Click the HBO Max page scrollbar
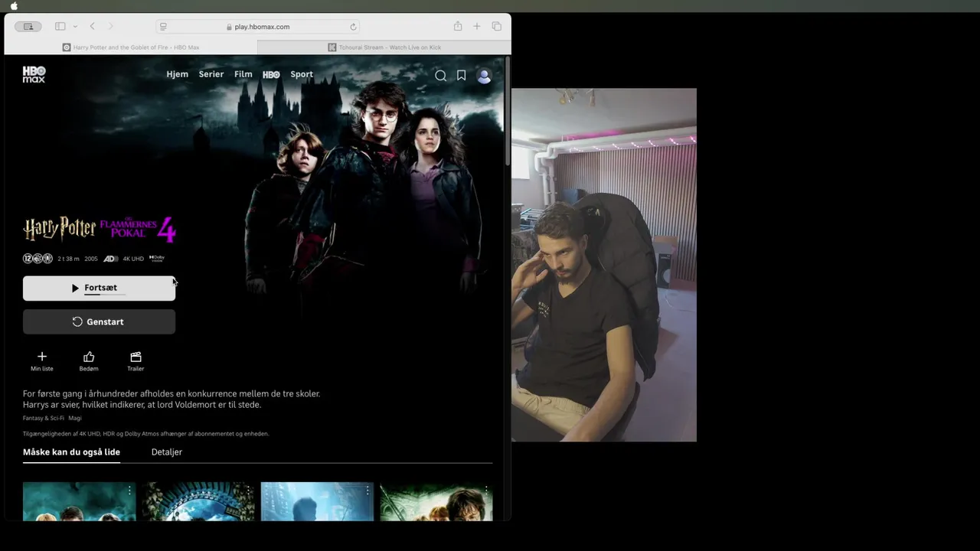980x551 pixels. coord(507,111)
